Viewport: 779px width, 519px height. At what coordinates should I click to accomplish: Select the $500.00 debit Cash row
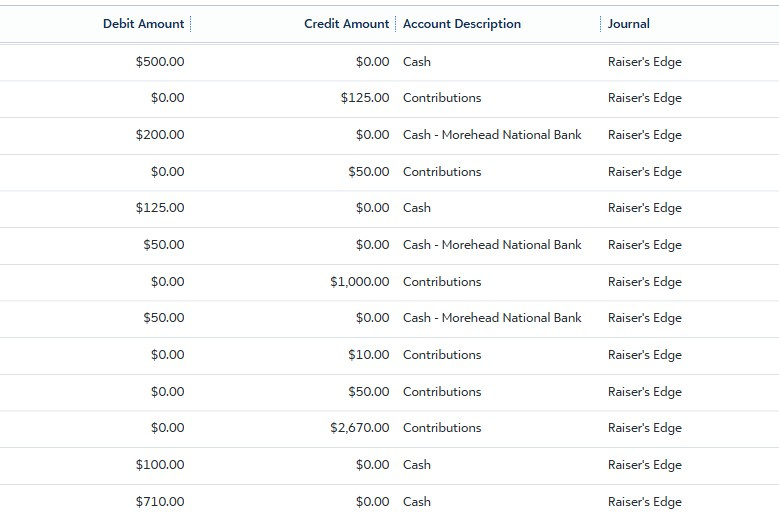[x=390, y=62]
